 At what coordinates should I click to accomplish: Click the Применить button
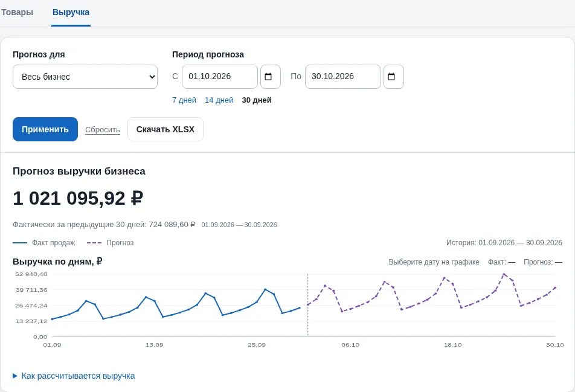click(45, 129)
